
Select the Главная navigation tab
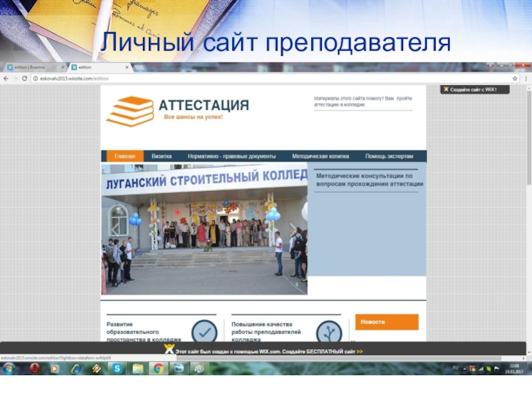point(124,156)
